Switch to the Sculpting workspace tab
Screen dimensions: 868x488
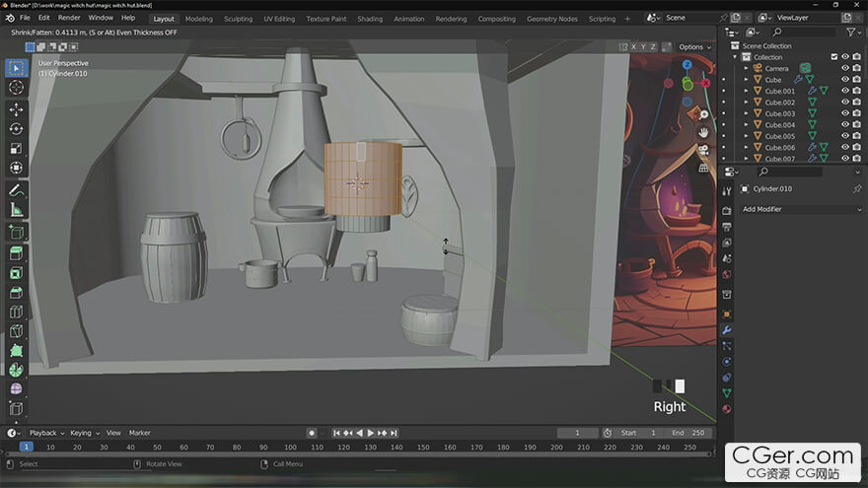238,19
